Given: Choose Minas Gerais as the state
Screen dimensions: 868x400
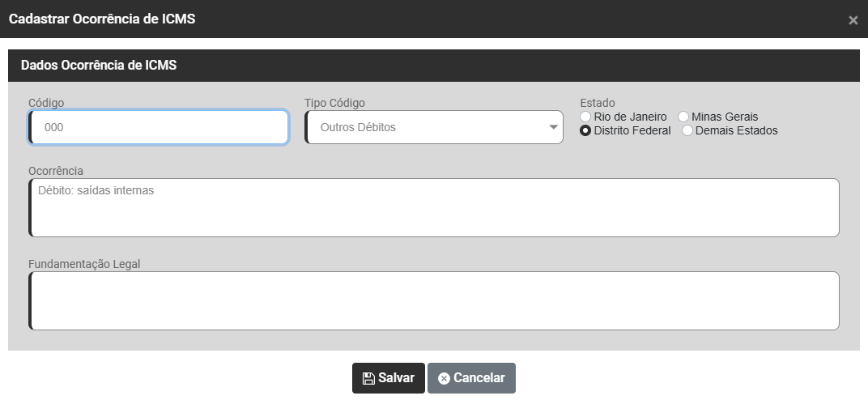Looking at the screenshot, I should pyautogui.click(x=683, y=117).
